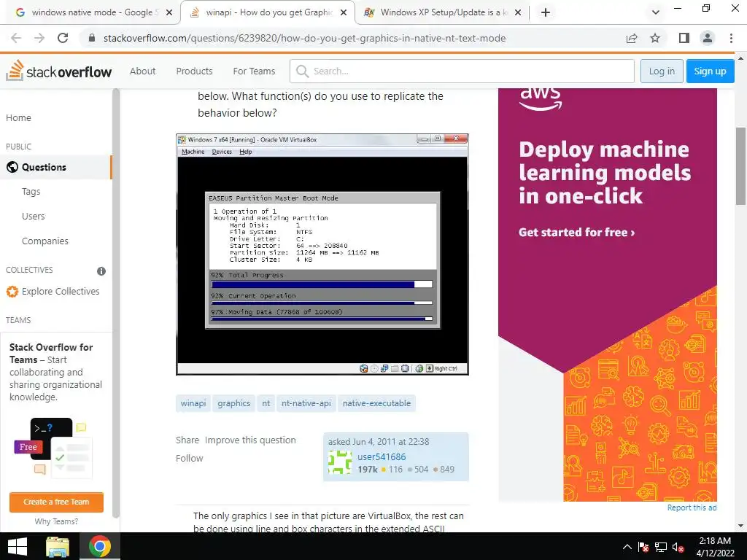This screenshot has height=560, width=747.
Task: Click the Stack Overflow search field
Action: click(x=462, y=71)
